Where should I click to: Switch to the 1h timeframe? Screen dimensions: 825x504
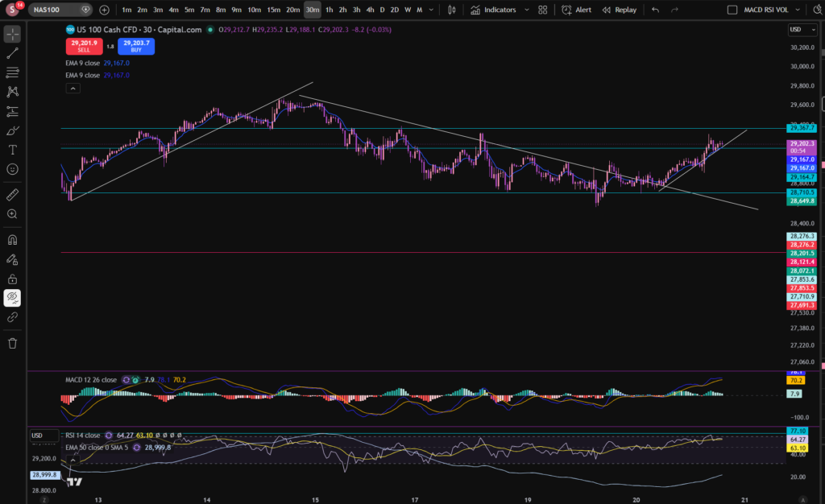click(x=330, y=10)
